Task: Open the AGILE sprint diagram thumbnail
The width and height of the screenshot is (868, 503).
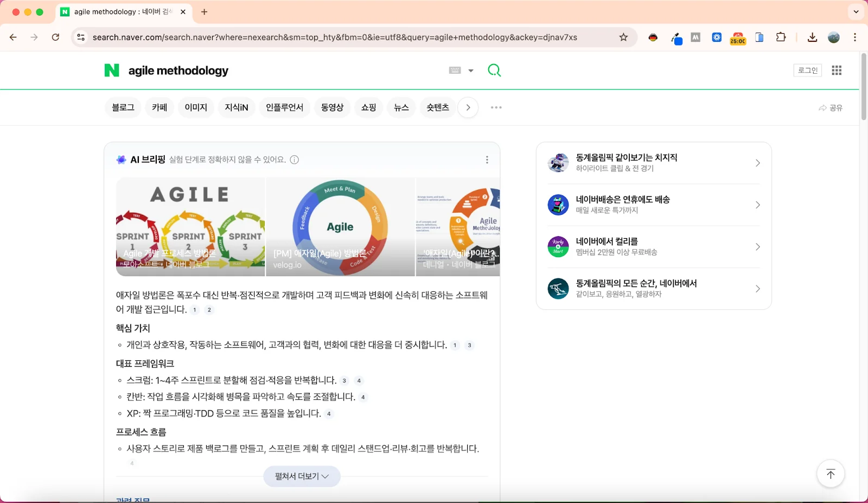Action: 190,227
